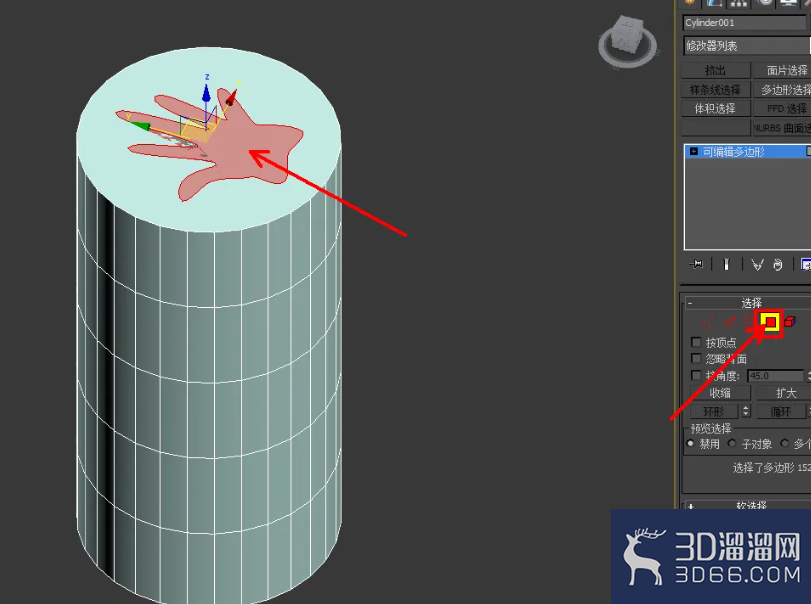The height and width of the screenshot is (604, 811).
Task: Click the 面片选择 modifier button
Action: click(x=782, y=70)
